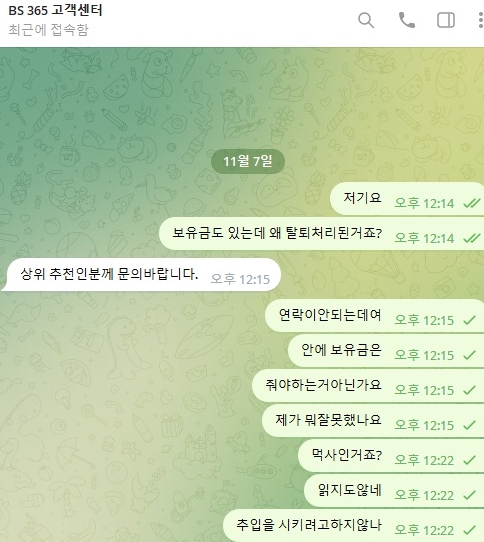Screen dimensions: 484x542
Task: Open the three-dot more options menu
Action: click(481, 20)
